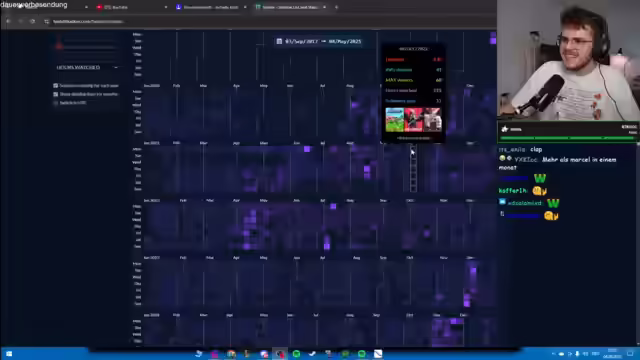
Task: Close the active green-icon tab
Action: pyautogui.click(x=324, y=7)
